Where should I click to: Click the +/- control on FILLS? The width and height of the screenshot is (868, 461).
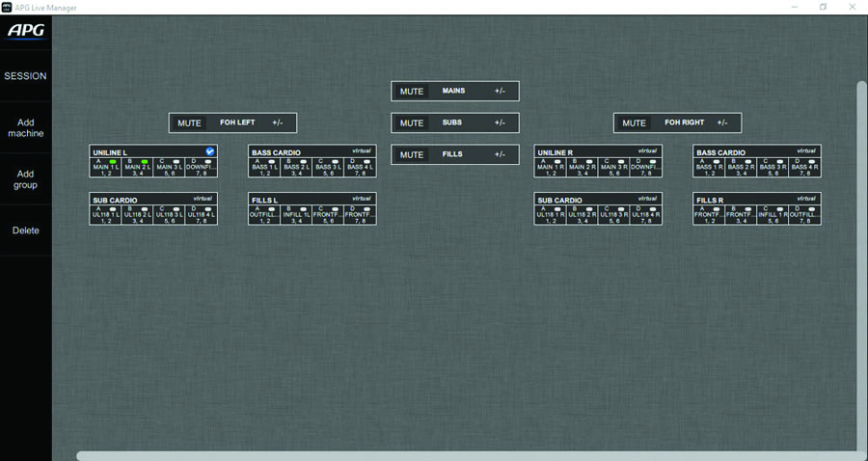pos(500,154)
